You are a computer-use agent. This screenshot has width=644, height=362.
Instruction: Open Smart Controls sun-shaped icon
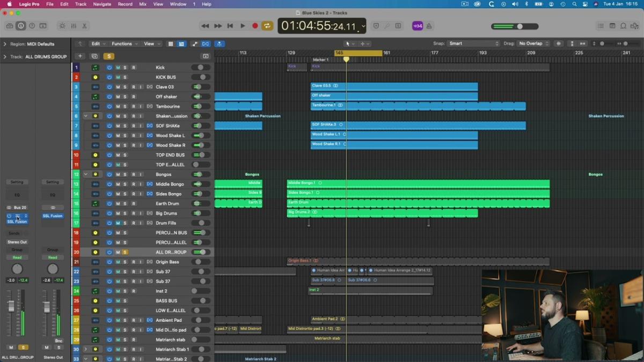62,26
